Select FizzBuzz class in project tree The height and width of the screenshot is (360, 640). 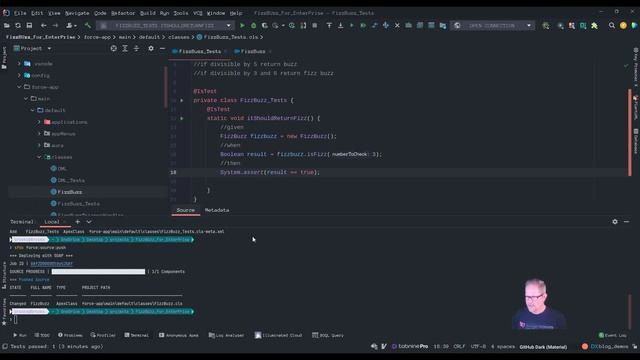[69, 192]
